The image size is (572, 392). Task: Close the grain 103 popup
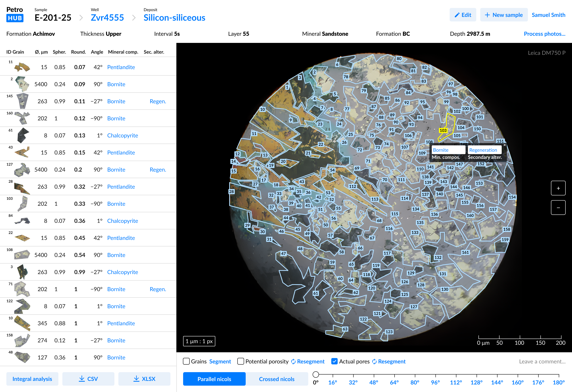[x=504, y=145]
